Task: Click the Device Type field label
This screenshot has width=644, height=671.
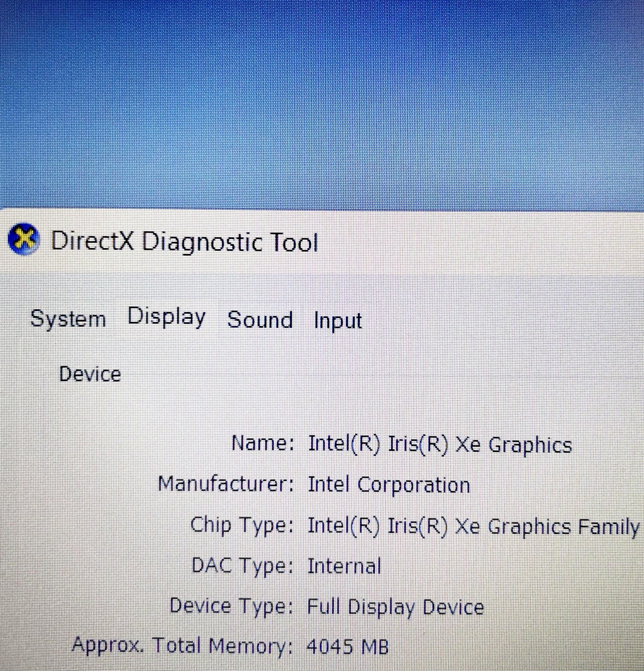Action: pyautogui.click(x=231, y=606)
